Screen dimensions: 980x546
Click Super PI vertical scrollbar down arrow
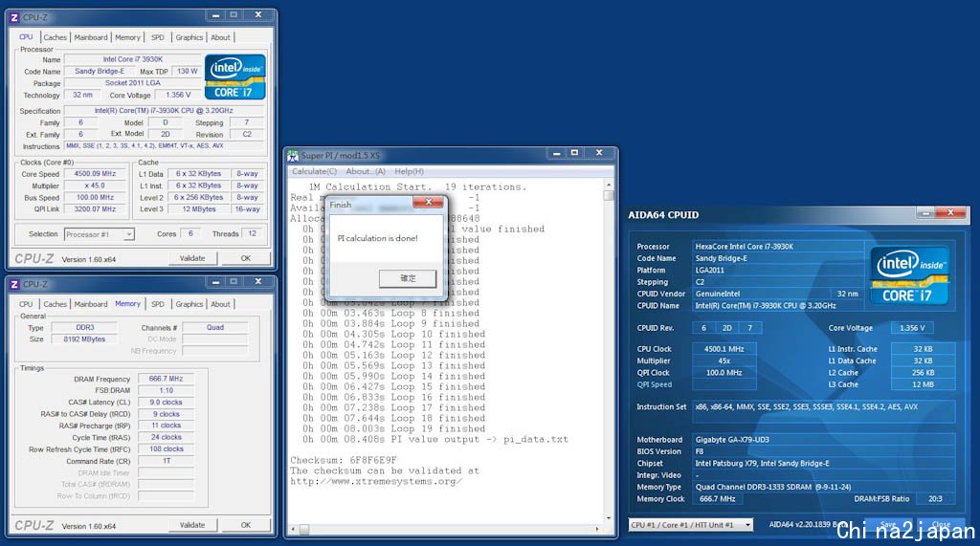(x=609, y=518)
